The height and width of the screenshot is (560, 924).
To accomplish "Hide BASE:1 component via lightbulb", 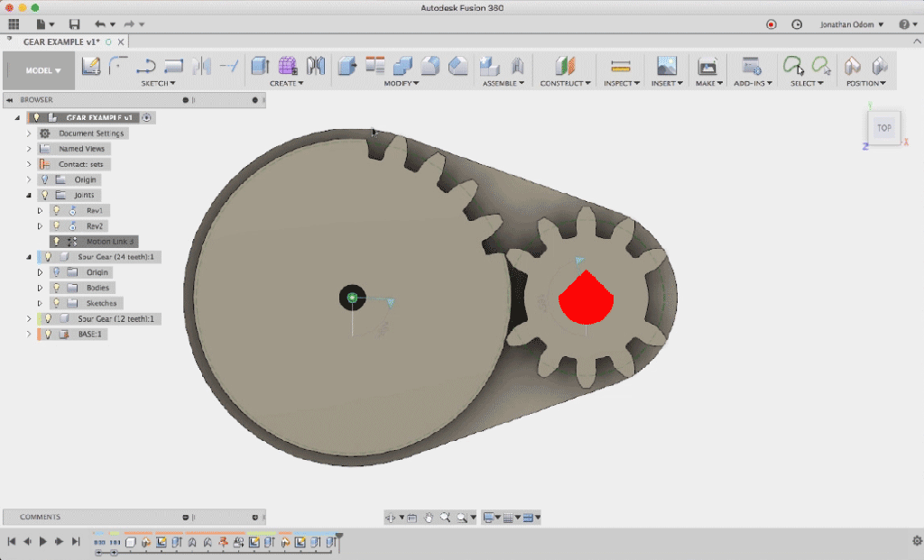I will pos(48,334).
